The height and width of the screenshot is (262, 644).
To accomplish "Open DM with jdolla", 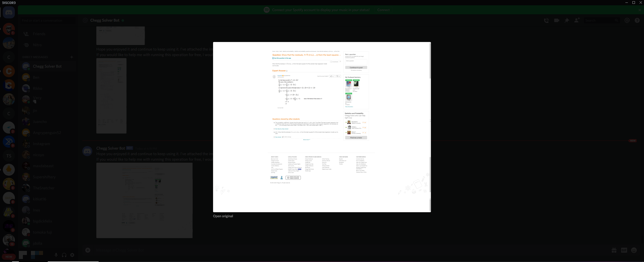I will (x=48, y=243).
